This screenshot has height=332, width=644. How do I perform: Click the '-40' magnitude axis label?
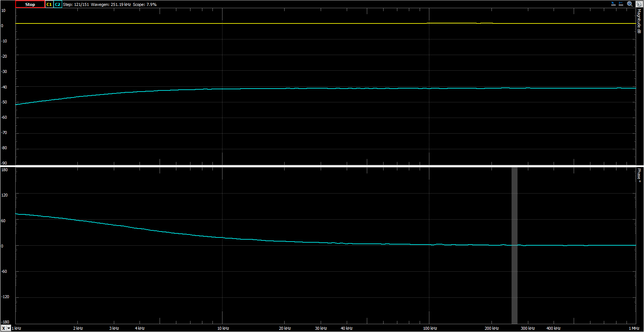point(4,87)
